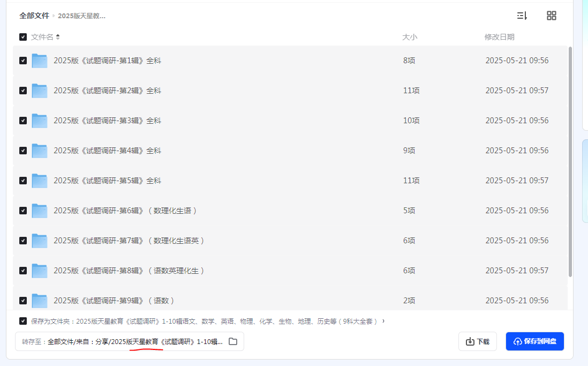Click folder icon of 第6辑 row
The image size is (588, 366).
40,211
